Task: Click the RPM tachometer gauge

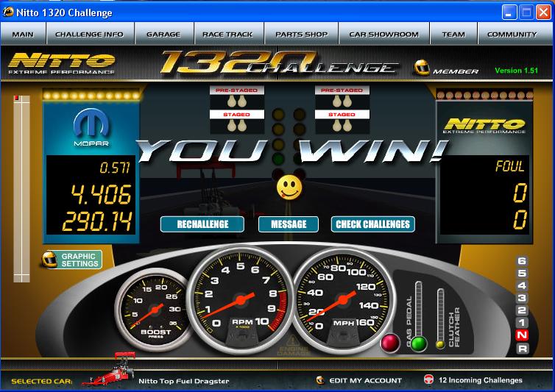Action: (x=241, y=299)
